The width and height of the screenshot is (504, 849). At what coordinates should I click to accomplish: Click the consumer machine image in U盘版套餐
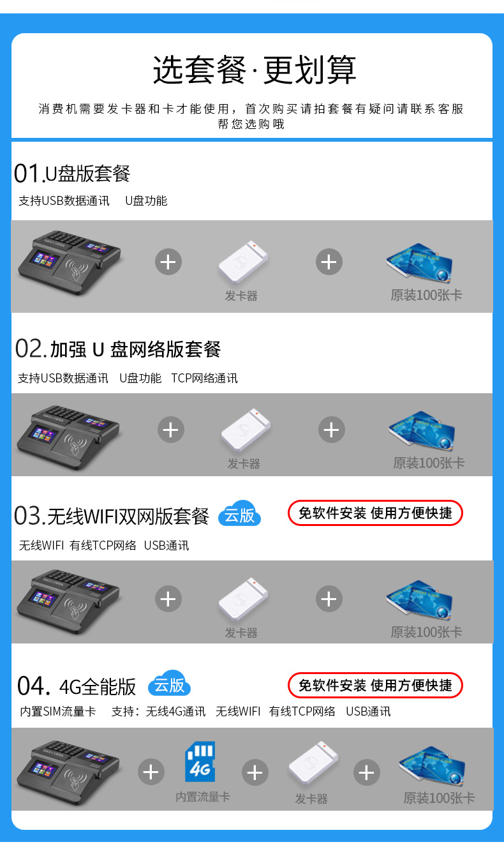[68, 263]
